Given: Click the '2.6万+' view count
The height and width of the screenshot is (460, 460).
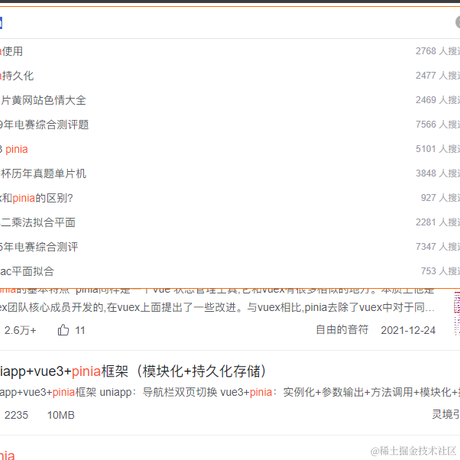Looking at the screenshot, I should pos(20,330).
